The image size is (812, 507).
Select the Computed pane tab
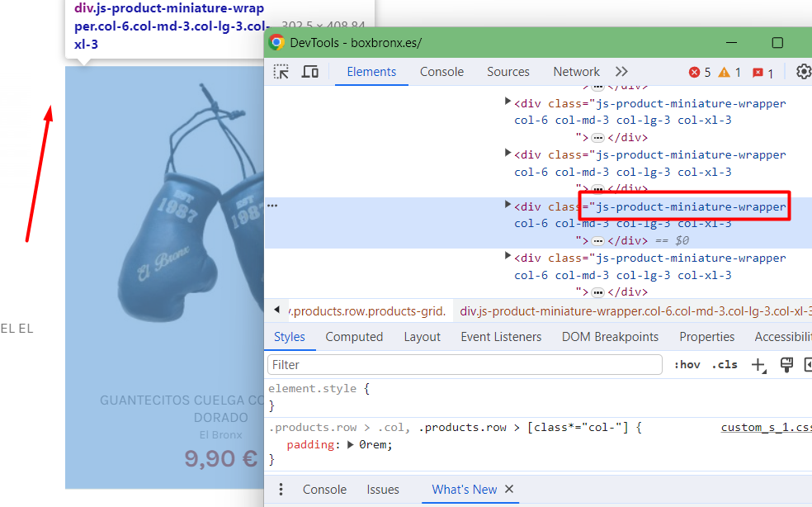pyautogui.click(x=354, y=337)
